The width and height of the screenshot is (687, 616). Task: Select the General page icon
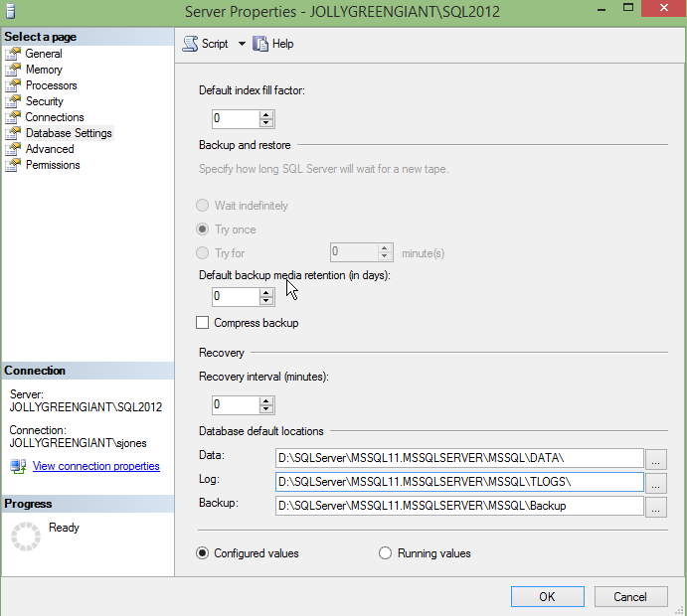(13, 54)
